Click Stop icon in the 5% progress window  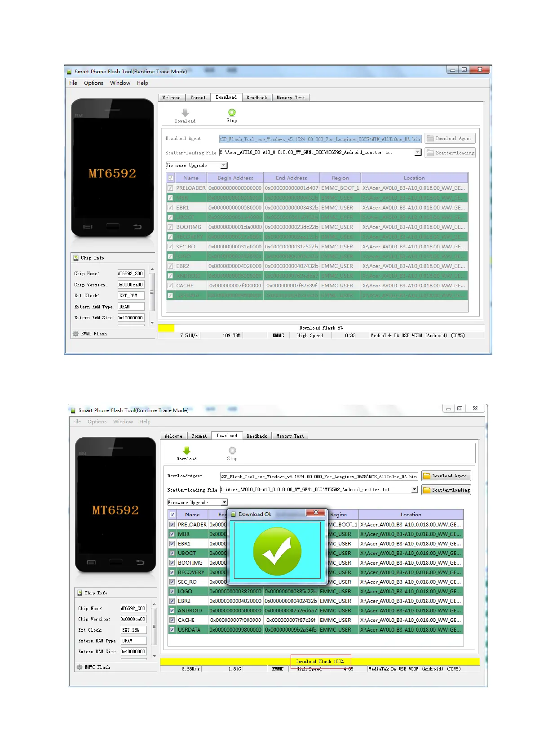click(x=232, y=113)
